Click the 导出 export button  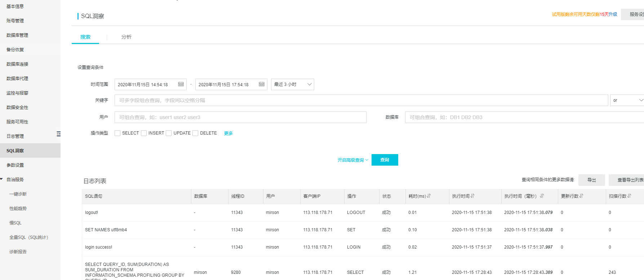591,180
